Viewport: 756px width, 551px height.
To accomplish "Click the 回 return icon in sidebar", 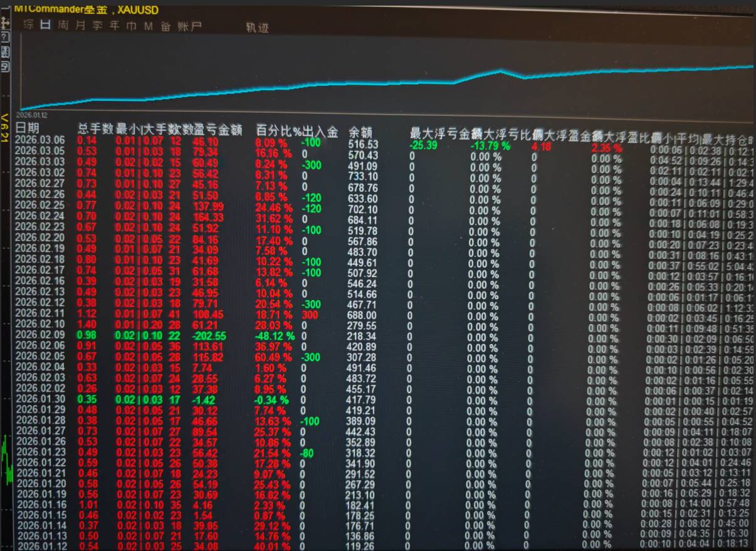I will (5, 66).
